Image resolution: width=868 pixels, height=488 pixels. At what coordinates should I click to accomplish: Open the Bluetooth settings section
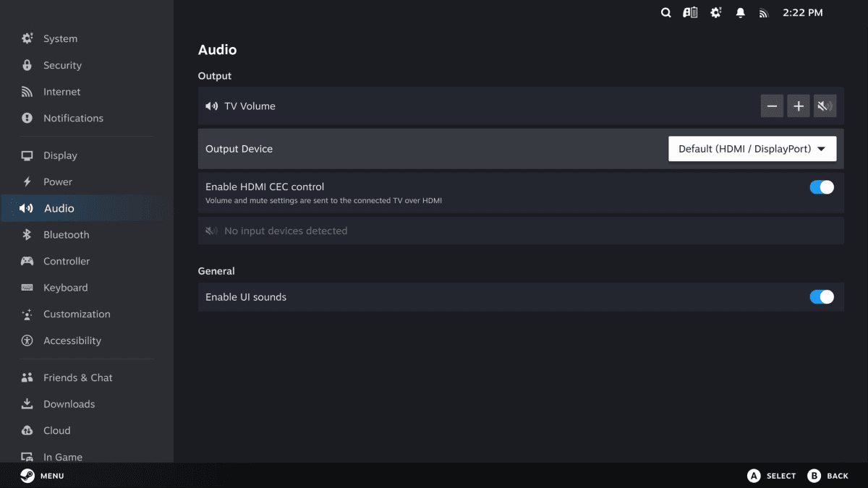pyautogui.click(x=87, y=234)
